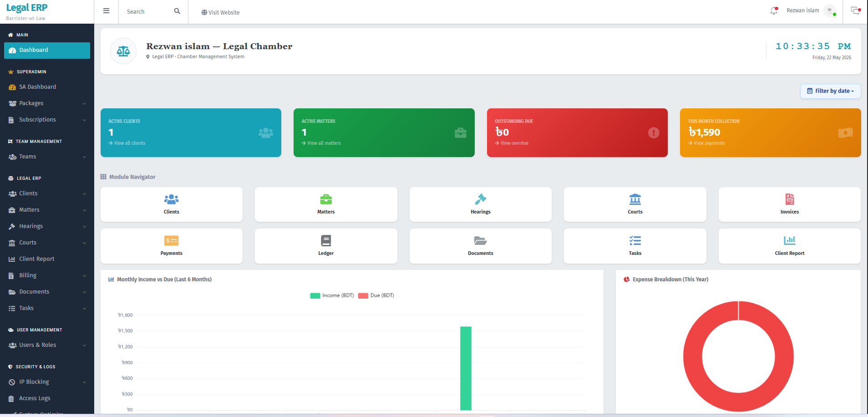
Task: Click the IP Blocking ban icon in sidebar
Action: click(12, 382)
